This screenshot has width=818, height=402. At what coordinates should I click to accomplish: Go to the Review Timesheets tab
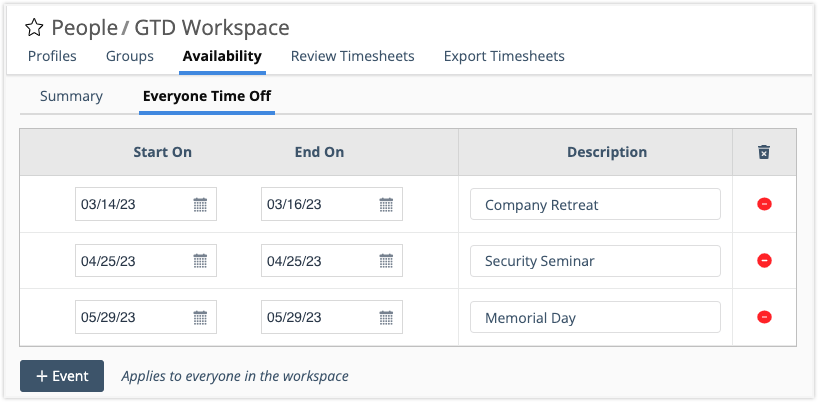(x=352, y=56)
